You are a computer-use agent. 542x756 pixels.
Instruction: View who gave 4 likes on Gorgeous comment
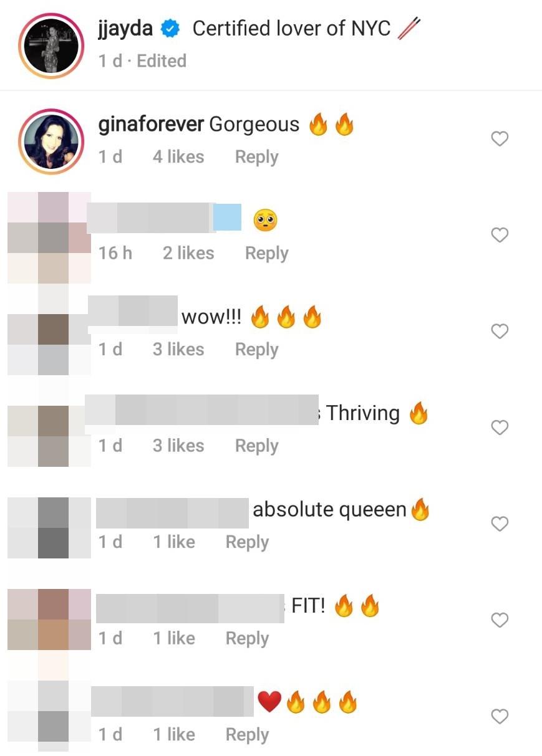pyautogui.click(x=178, y=157)
